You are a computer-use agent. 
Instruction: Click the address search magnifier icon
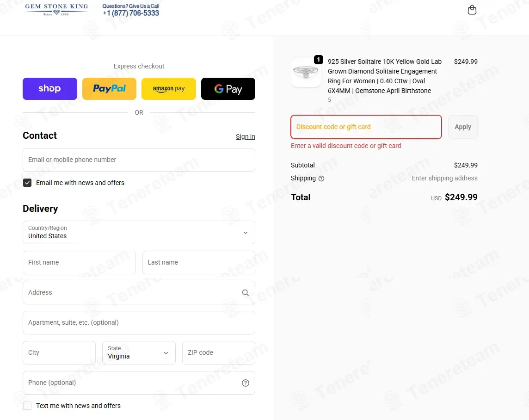pos(245,293)
